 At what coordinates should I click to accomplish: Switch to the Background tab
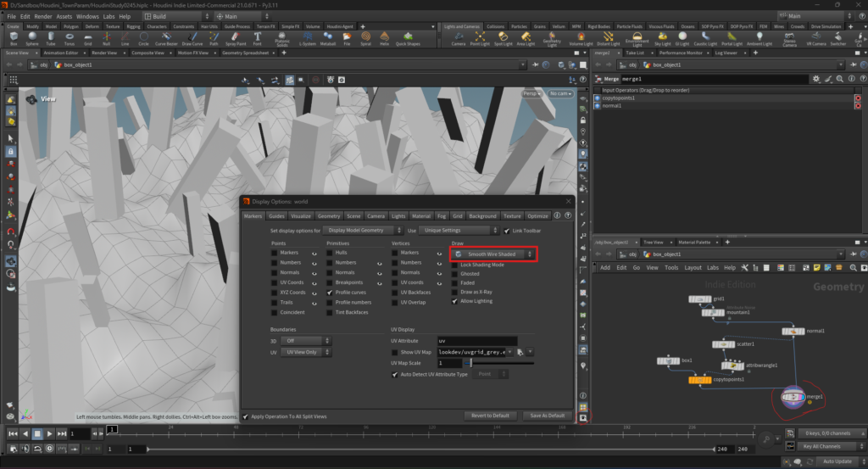pos(482,216)
